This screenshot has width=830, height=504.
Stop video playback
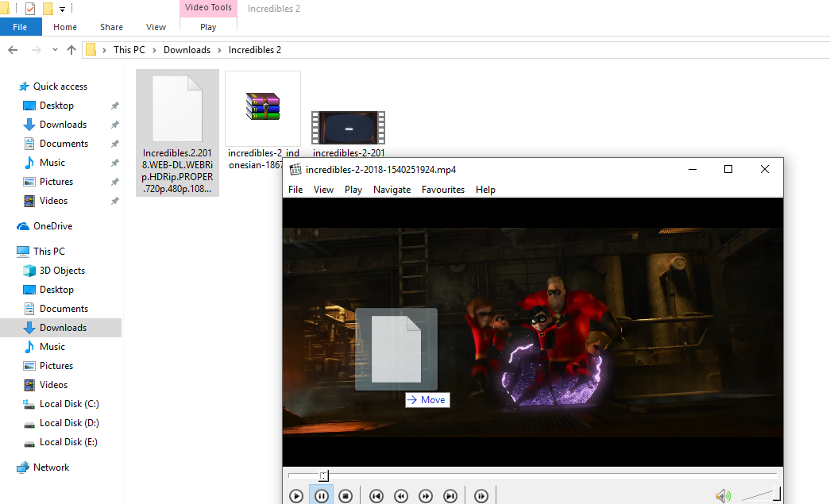pyautogui.click(x=346, y=495)
